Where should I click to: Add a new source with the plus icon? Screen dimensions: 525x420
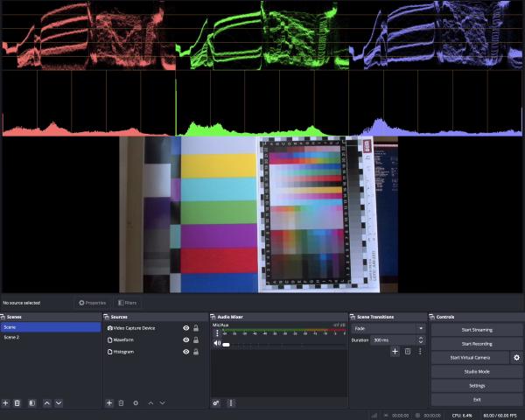(109, 402)
